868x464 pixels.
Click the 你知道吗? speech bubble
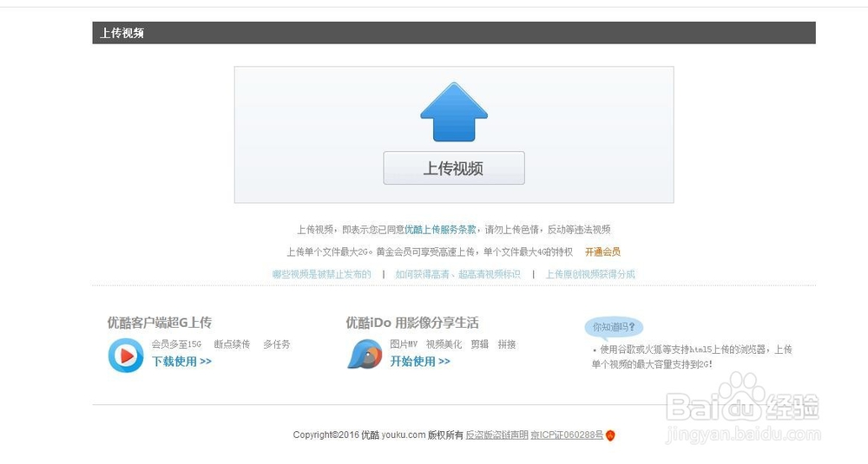(614, 327)
